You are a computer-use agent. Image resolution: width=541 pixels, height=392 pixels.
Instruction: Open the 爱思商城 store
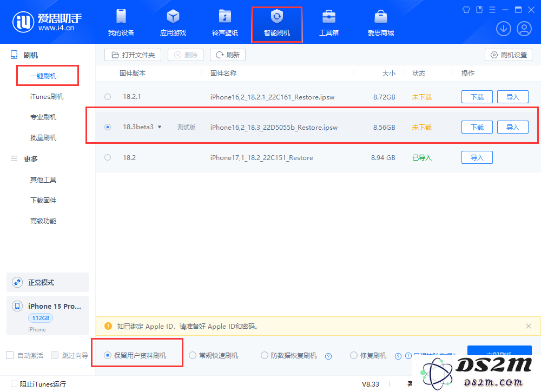[x=381, y=23]
